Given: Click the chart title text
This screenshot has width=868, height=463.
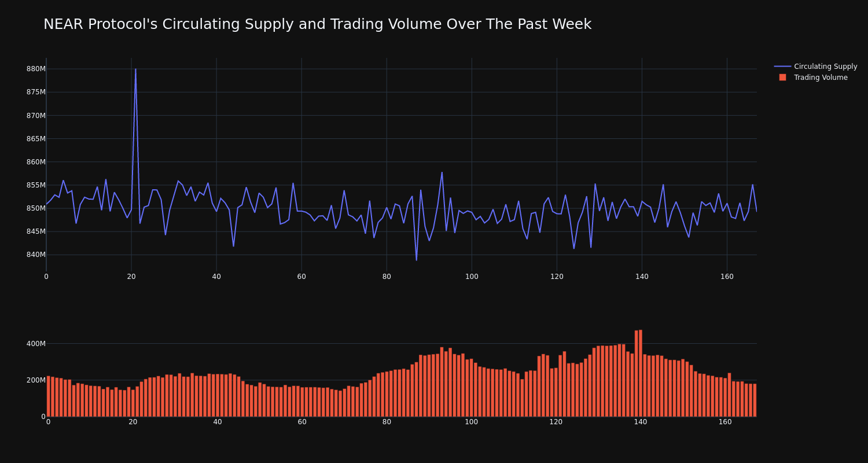Looking at the screenshot, I should [x=317, y=24].
